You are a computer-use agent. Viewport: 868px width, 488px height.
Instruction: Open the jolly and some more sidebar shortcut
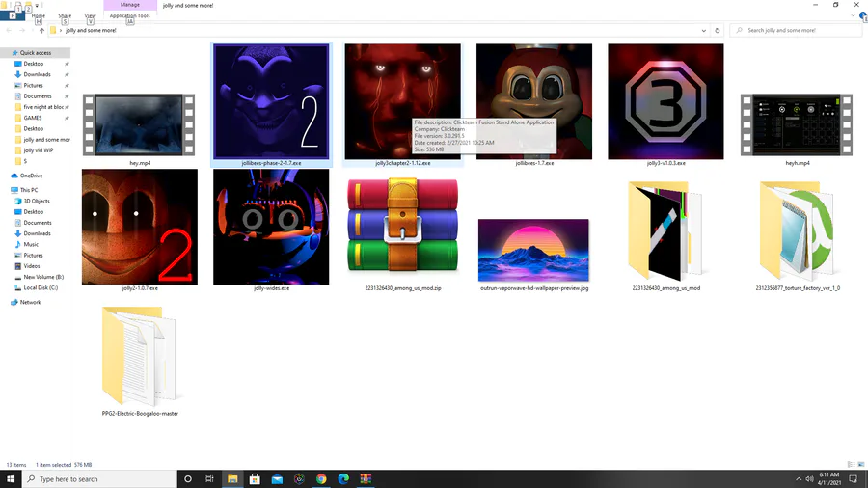point(46,140)
